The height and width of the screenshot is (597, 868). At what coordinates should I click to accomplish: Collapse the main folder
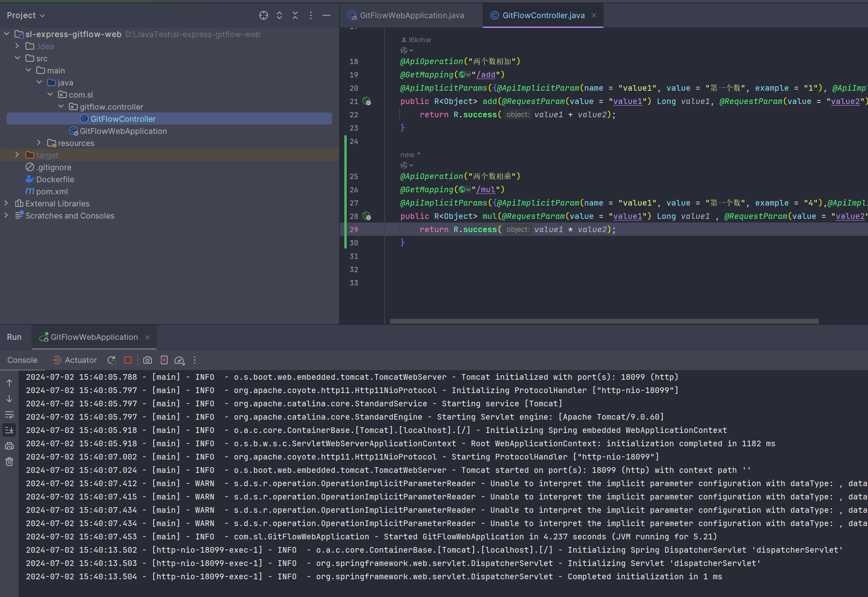tap(28, 70)
